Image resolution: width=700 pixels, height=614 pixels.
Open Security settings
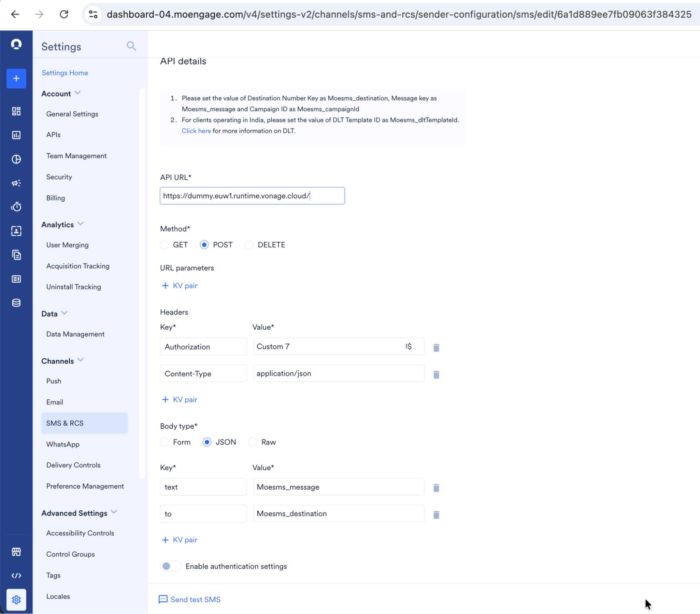(59, 177)
